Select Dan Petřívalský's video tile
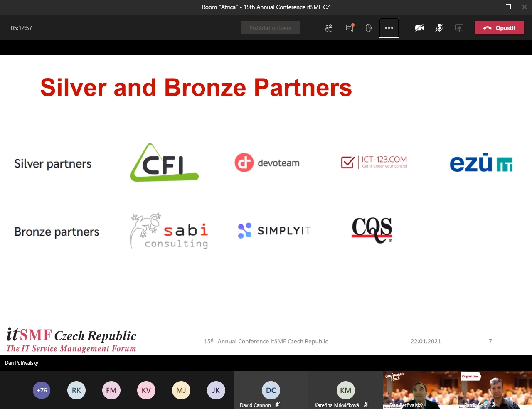The height and width of the screenshot is (409, 532). pos(420,390)
